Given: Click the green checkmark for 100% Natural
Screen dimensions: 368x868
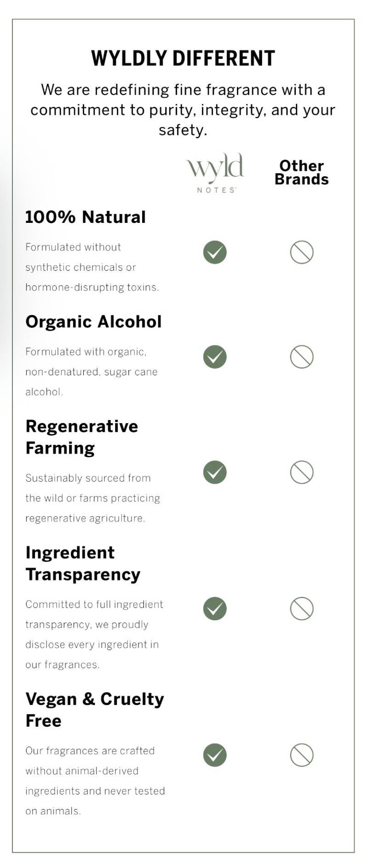Looking at the screenshot, I should [215, 252].
